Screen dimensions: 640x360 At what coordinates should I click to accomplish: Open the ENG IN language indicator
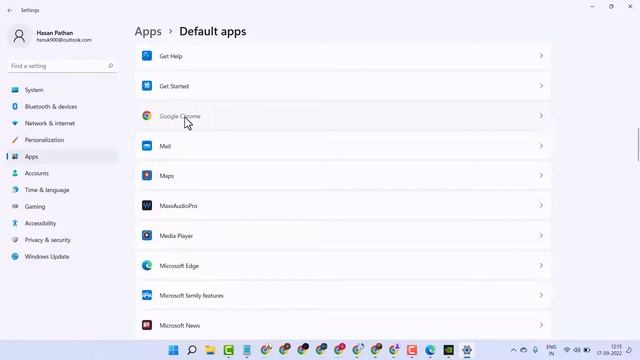551,350
